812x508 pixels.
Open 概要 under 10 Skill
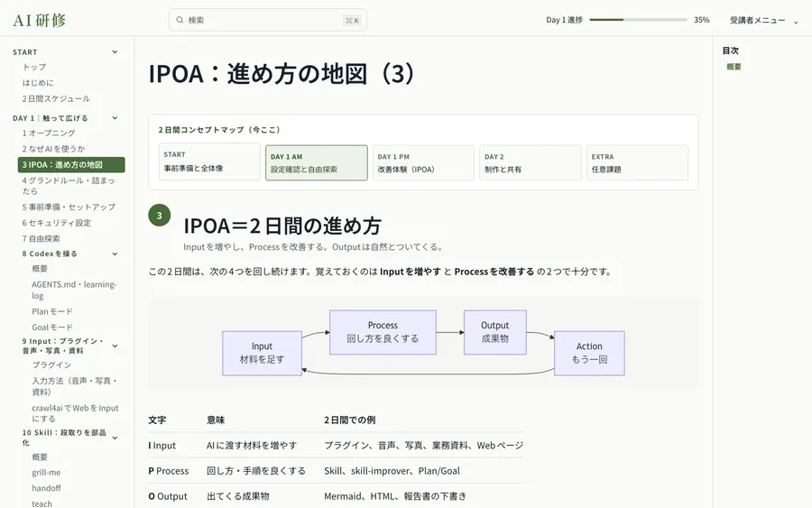40,457
